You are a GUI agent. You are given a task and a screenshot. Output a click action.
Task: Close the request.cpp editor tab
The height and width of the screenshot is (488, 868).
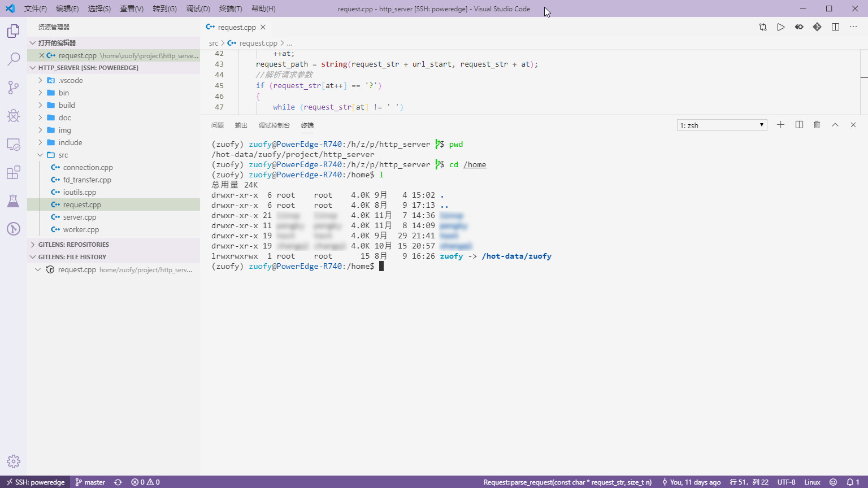(x=263, y=27)
